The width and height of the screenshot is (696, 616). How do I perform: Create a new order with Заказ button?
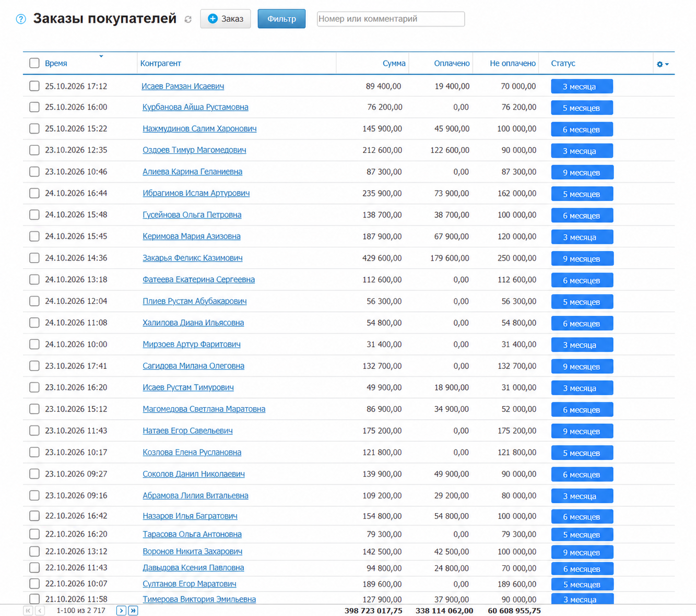coord(226,19)
